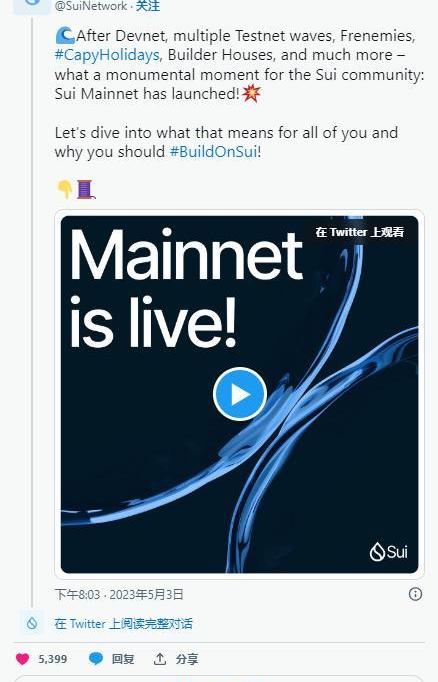438x682 pixels.
Task: Play the Mainnet is live video
Action: click(x=240, y=394)
